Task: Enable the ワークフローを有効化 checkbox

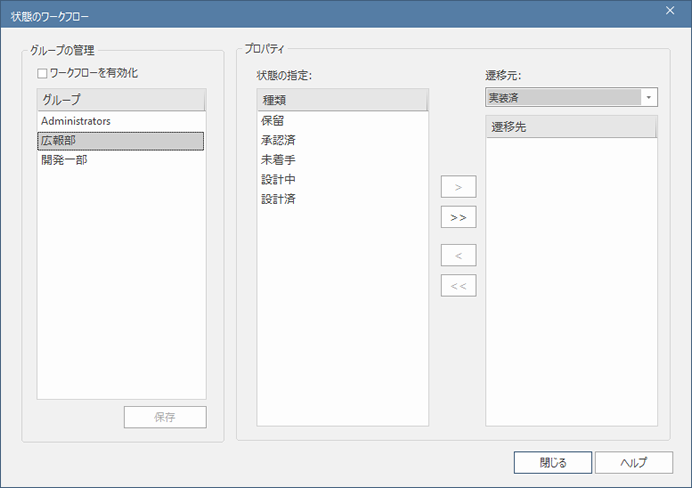Action: [43, 73]
